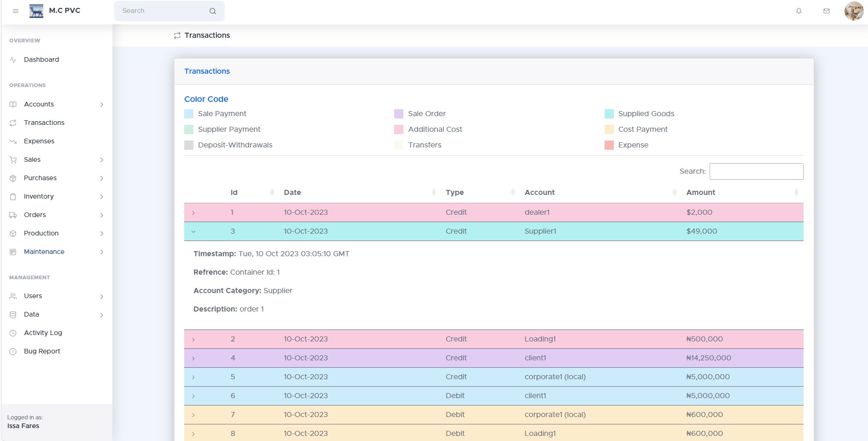Open the Bug Report menu item

(x=42, y=351)
